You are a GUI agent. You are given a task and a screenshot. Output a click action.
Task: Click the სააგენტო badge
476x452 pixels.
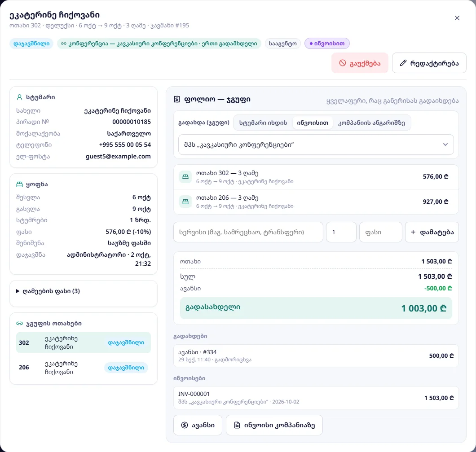click(x=282, y=44)
